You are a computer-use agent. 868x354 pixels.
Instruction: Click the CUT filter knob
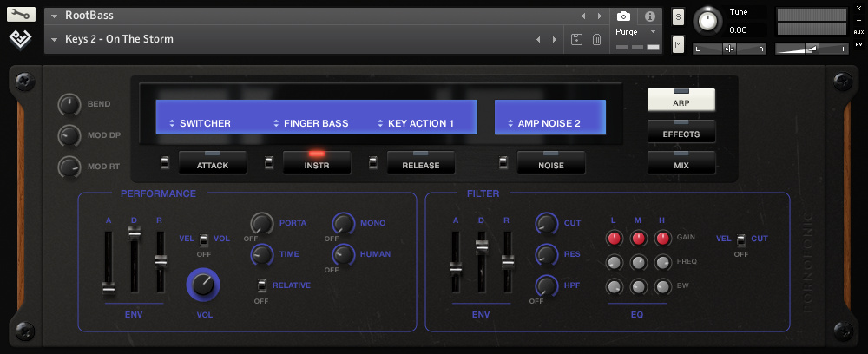[x=546, y=224]
